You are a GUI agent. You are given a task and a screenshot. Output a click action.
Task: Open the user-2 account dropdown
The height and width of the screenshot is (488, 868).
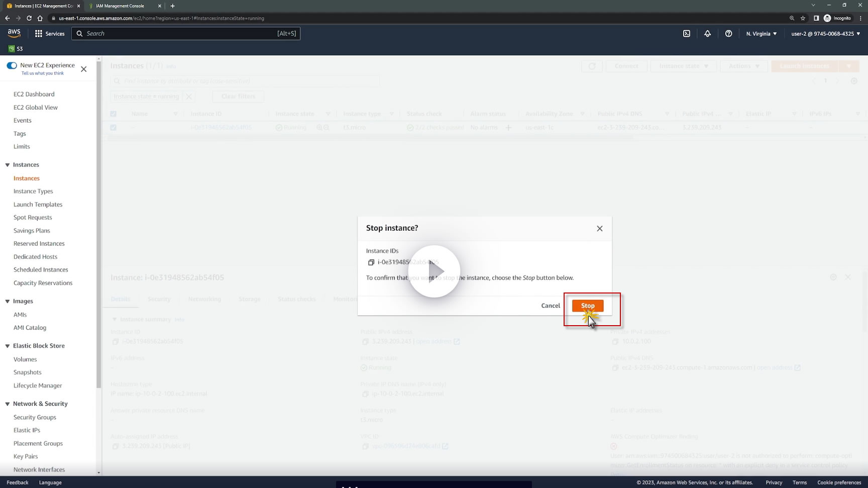click(x=826, y=34)
